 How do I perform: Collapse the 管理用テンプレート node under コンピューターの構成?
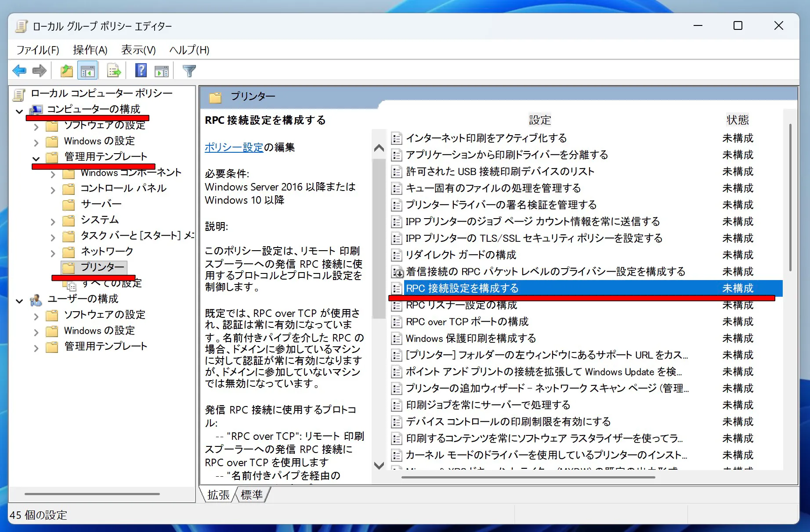pyautogui.click(x=36, y=158)
